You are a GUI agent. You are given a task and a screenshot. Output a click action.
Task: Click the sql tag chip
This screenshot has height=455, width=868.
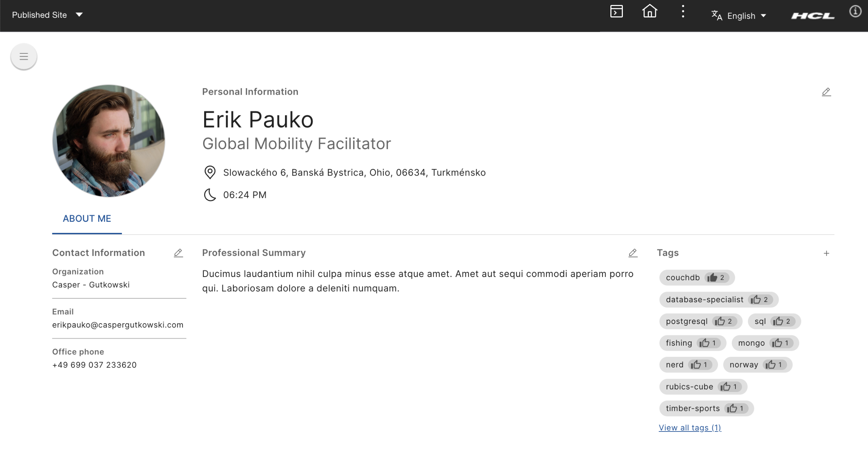coord(760,321)
